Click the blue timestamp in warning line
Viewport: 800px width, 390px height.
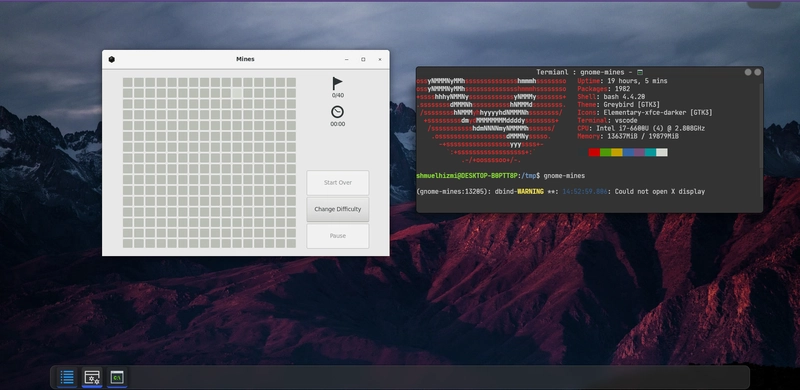pyautogui.click(x=585, y=191)
